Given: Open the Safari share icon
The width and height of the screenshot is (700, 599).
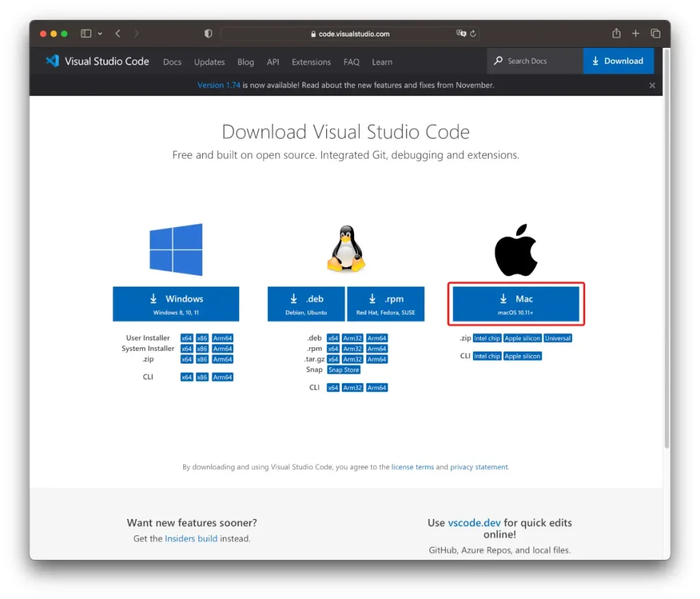Looking at the screenshot, I should 616,34.
